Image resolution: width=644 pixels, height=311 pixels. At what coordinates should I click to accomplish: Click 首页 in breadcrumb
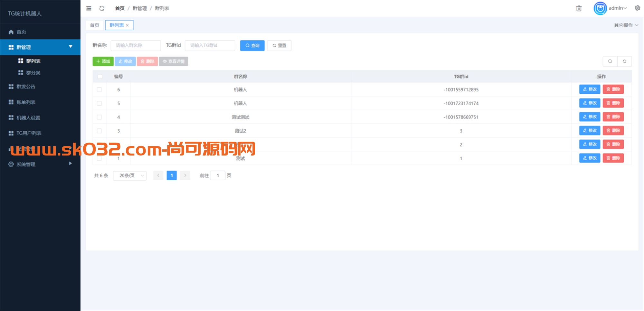[120, 8]
